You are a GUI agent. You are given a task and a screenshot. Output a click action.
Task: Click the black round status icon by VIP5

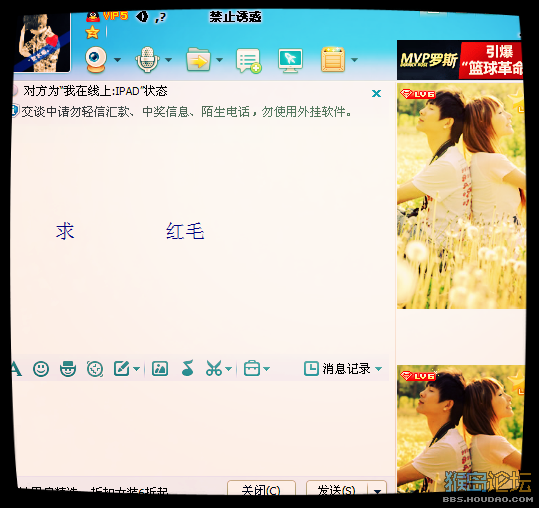pos(142,16)
